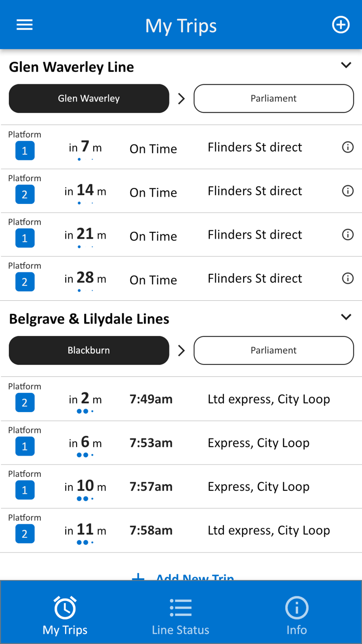Open info for the 28 minute departure
Viewport: 362px width, 644px height.
348,278
